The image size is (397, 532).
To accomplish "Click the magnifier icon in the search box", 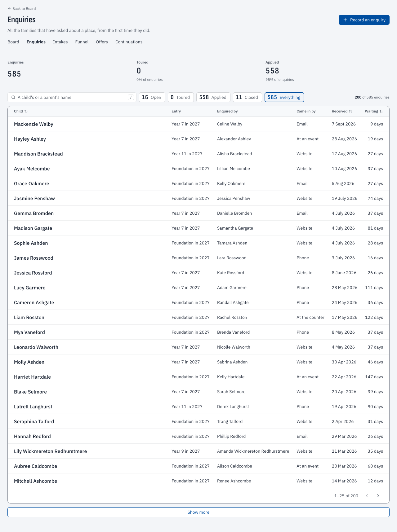I will pyautogui.click(x=13, y=97).
